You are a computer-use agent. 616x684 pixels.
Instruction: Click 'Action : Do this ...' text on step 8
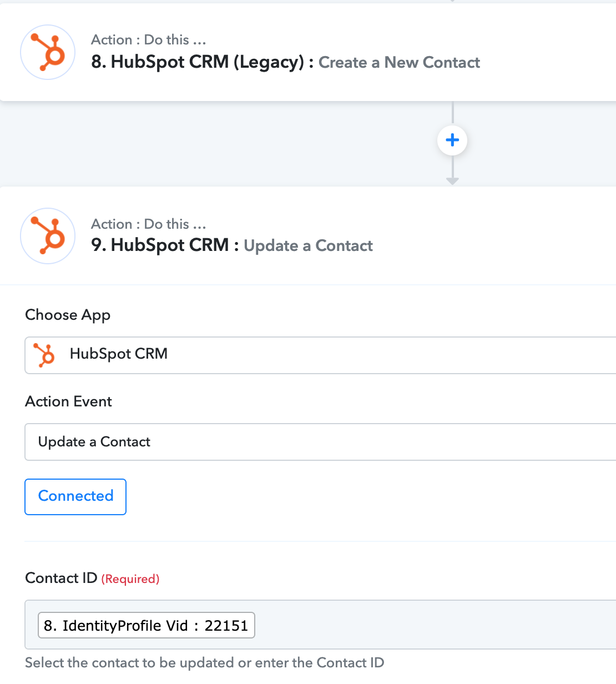click(x=149, y=40)
